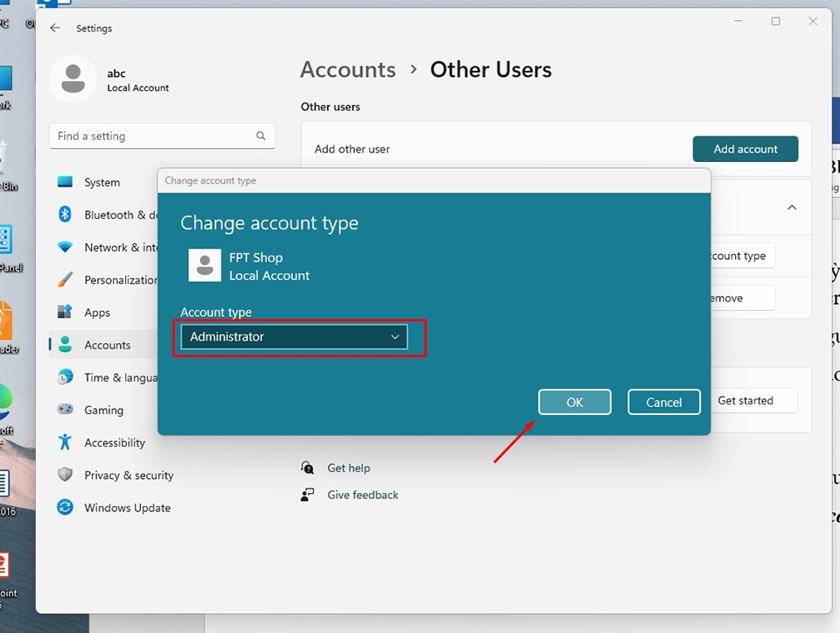This screenshot has width=840, height=633.
Task: Click the Change account type button behind dialog
Action: click(x=743, y=256)
